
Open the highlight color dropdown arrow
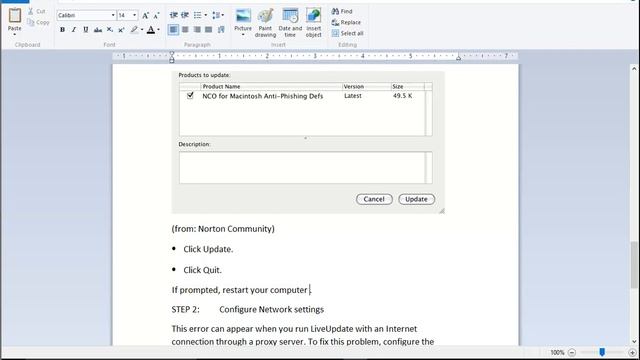(x=142, y=29)
